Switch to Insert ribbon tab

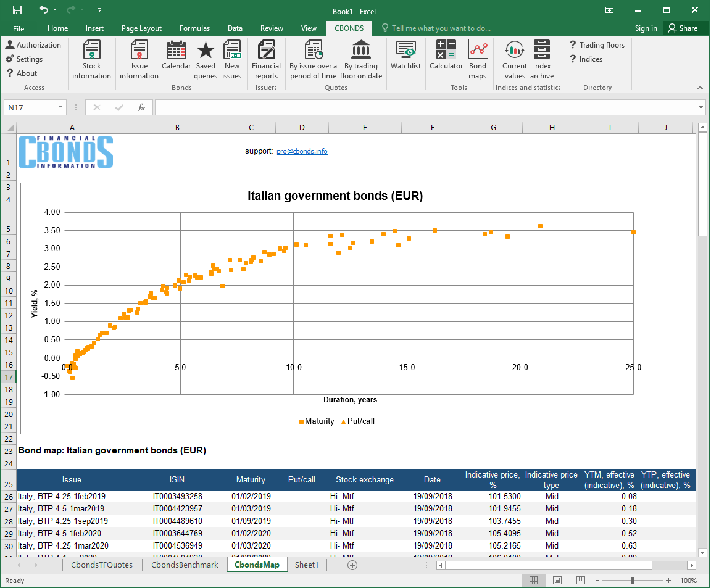tap(94, 28)
